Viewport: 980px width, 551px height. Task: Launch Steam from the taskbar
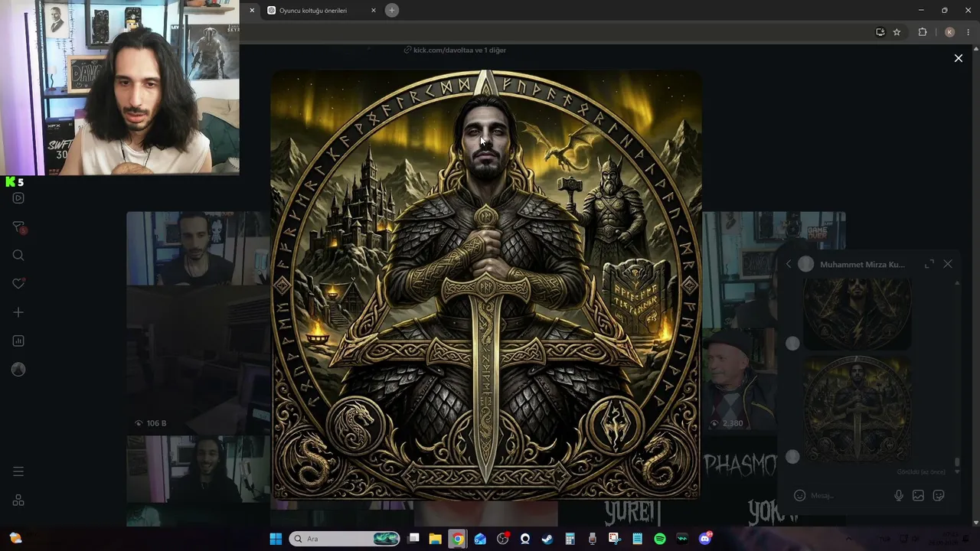click(547, 539)
